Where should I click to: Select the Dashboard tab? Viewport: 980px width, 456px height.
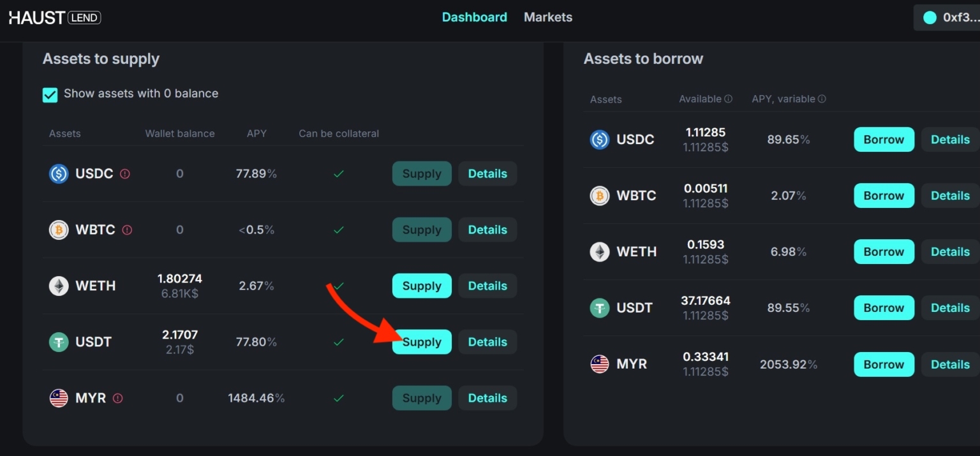click(x=475, y=17)
